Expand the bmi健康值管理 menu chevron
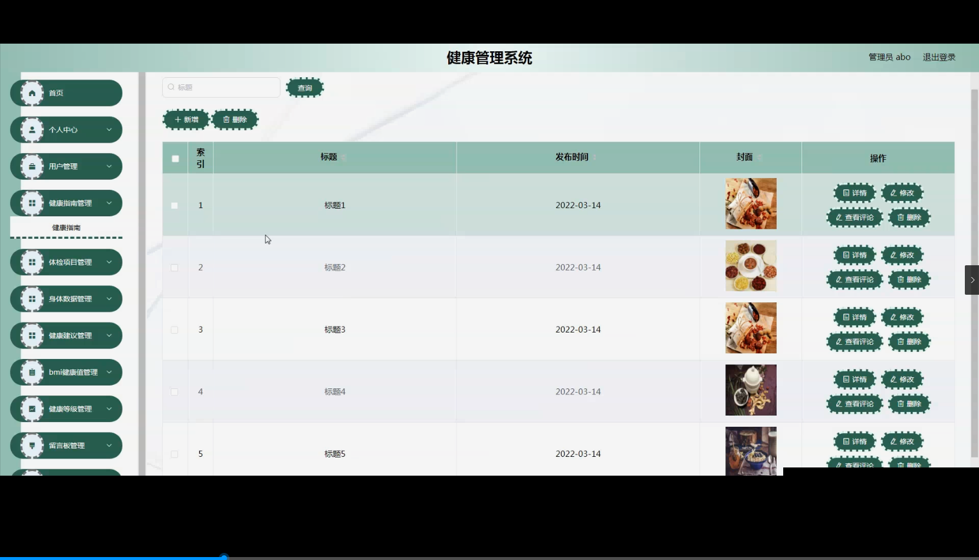This screenshot has width=979, height=560. coord(109,372)
